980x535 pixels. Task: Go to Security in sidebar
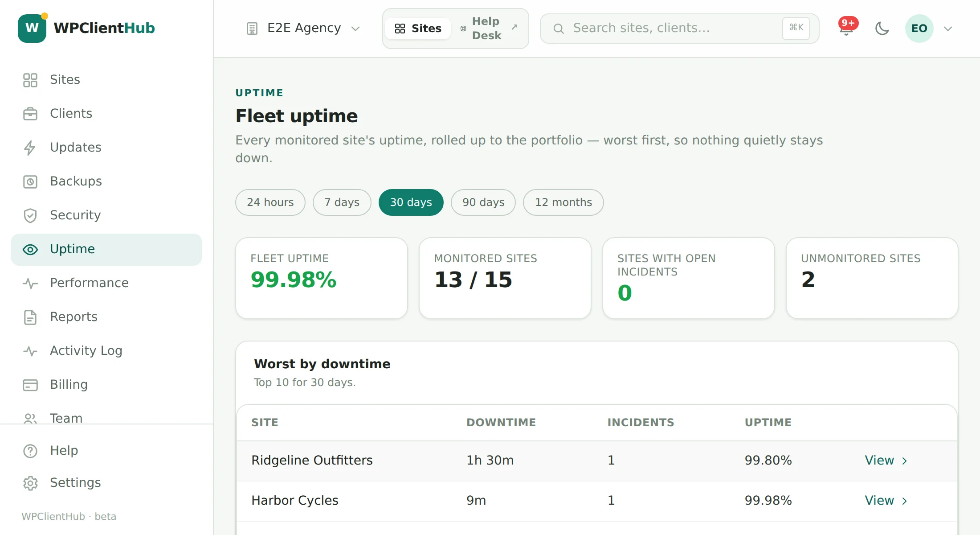point(106,215)
